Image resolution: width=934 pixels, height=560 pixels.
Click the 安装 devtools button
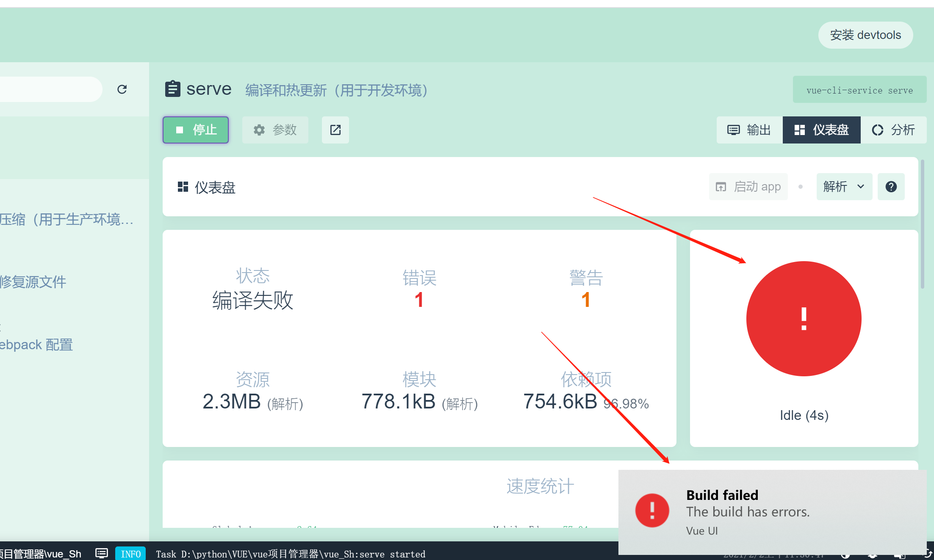pyautogui.click(x=865, y=35)
